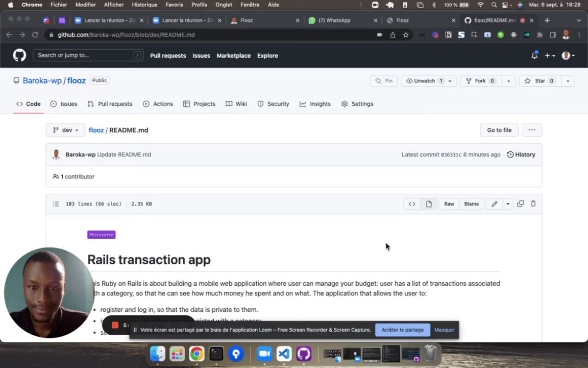
Task: Click the Blame button
Action: coord(472,204)
